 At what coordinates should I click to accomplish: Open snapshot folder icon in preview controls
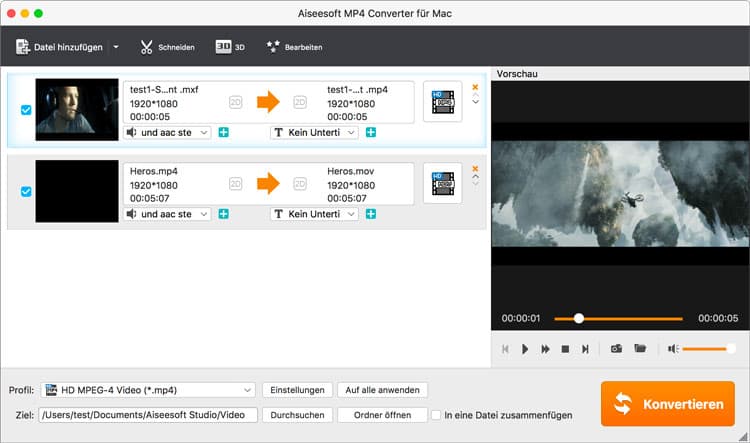tap(639, 348)
